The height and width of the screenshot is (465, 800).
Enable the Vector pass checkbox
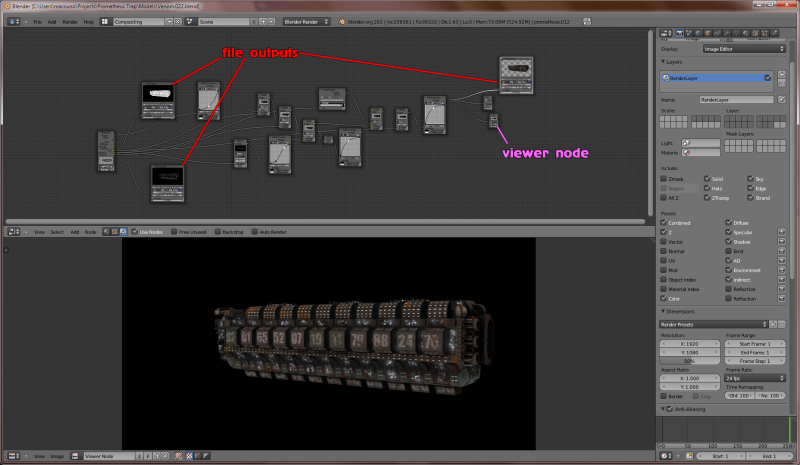coord(663,241)
